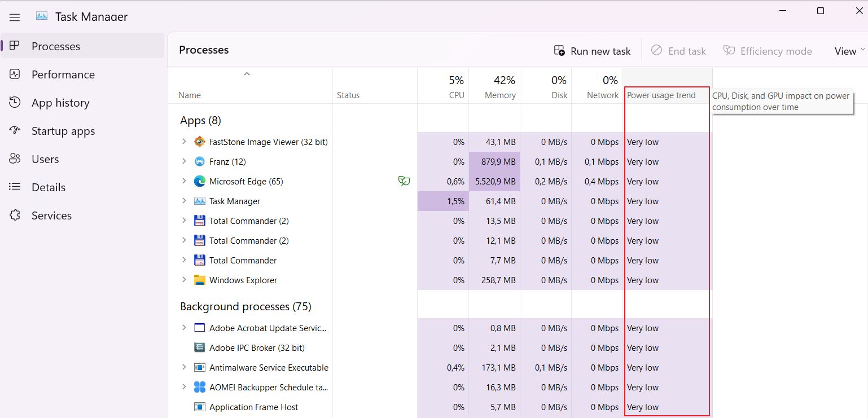Click the Application Frame Host icon
868x418 pixels.
200,407
